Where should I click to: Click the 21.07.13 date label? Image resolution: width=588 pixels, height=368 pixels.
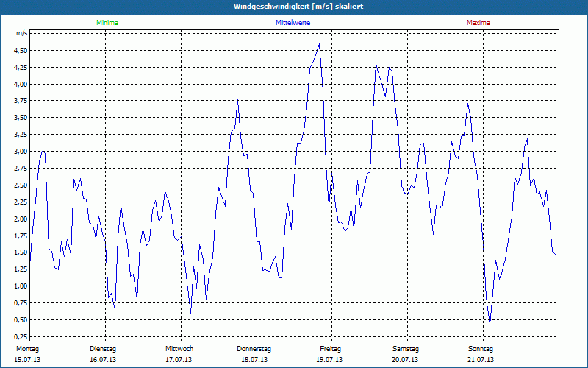(481, 360)
